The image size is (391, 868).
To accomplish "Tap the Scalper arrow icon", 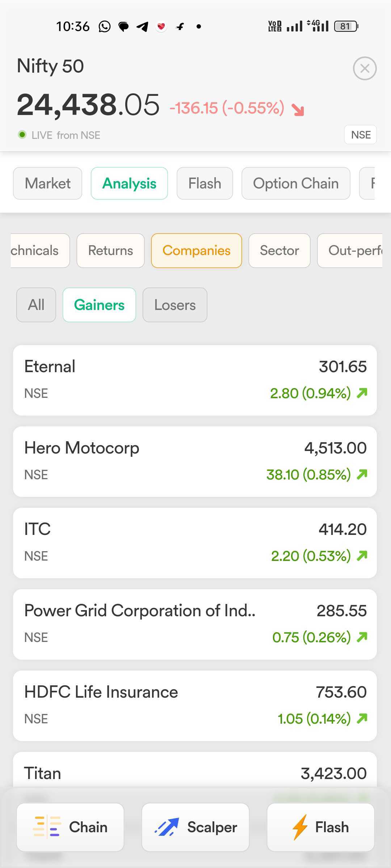I will click(167, 827).
